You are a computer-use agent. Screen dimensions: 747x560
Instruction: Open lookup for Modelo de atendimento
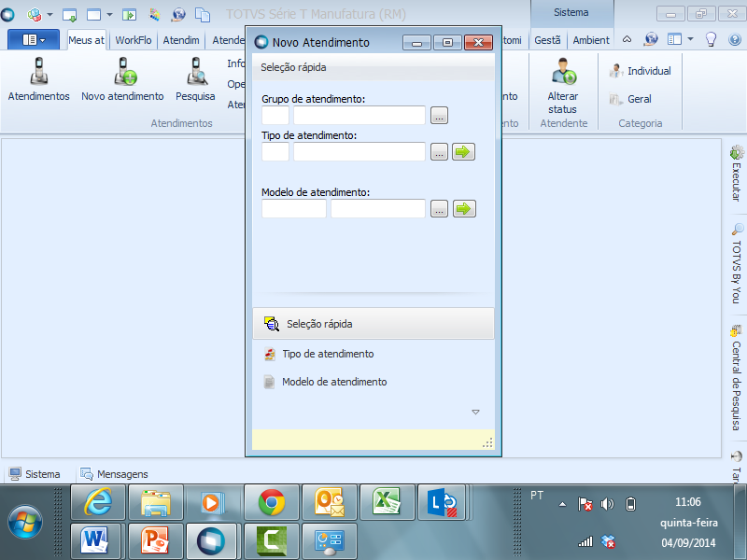point(439,208)
